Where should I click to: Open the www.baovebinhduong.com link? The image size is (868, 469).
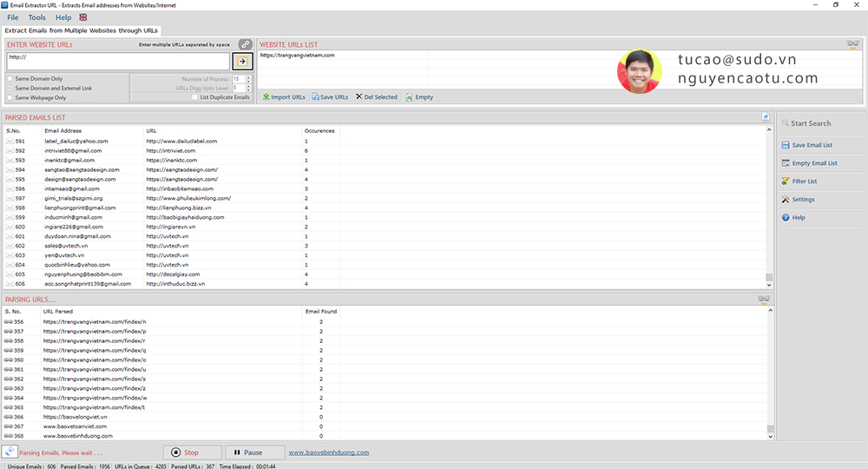(328, 452)
